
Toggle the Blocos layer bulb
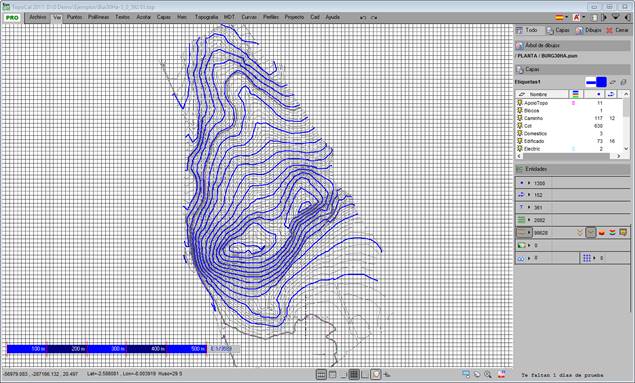point(520,111)
